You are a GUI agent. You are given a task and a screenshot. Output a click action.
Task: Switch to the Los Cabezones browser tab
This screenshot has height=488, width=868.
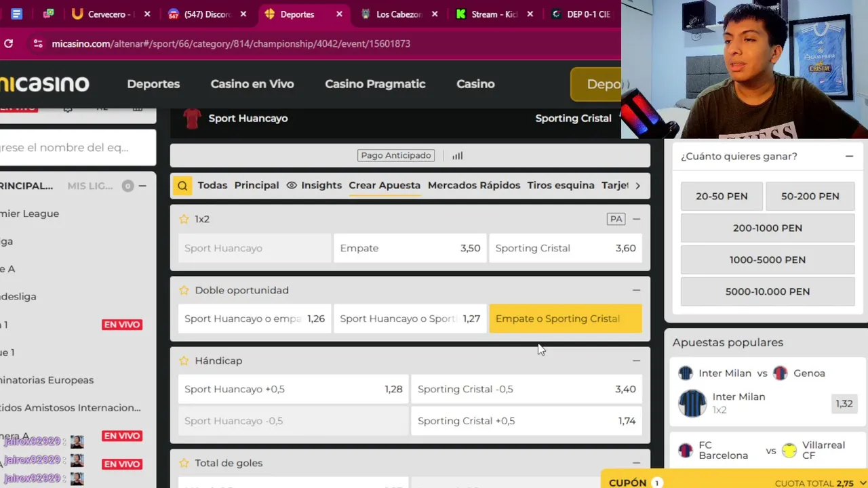click(x=400, y=14)
